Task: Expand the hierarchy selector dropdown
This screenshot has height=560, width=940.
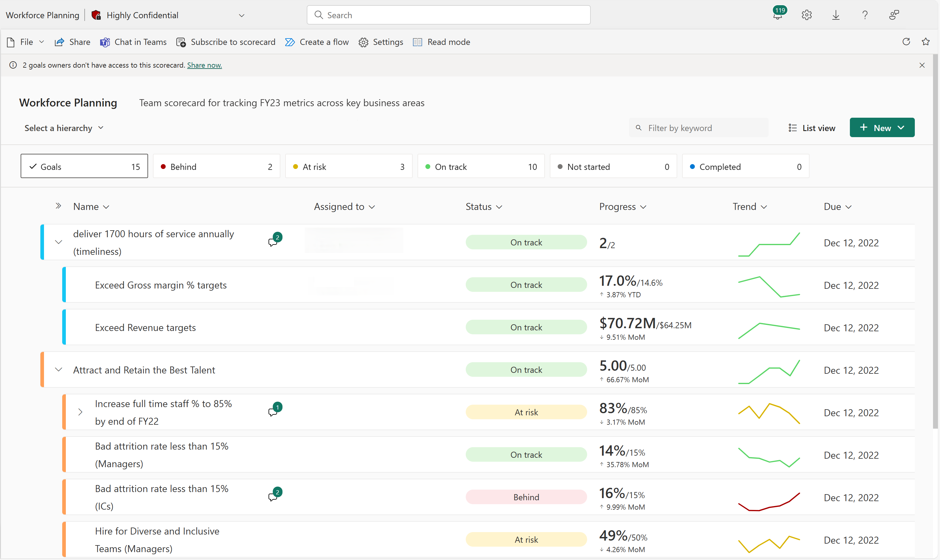Action: click(x=63, y=127)
